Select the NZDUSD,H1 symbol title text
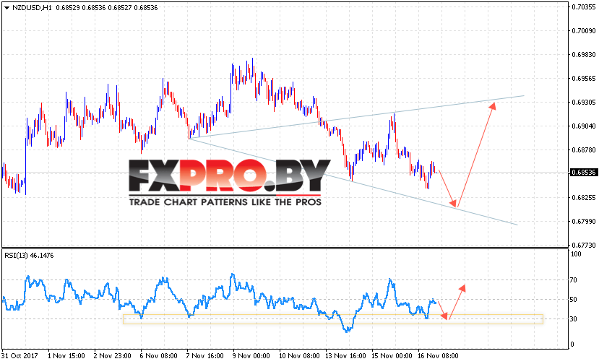The height and width of the screenshot is (364, 599). click(x=32, y=8)
